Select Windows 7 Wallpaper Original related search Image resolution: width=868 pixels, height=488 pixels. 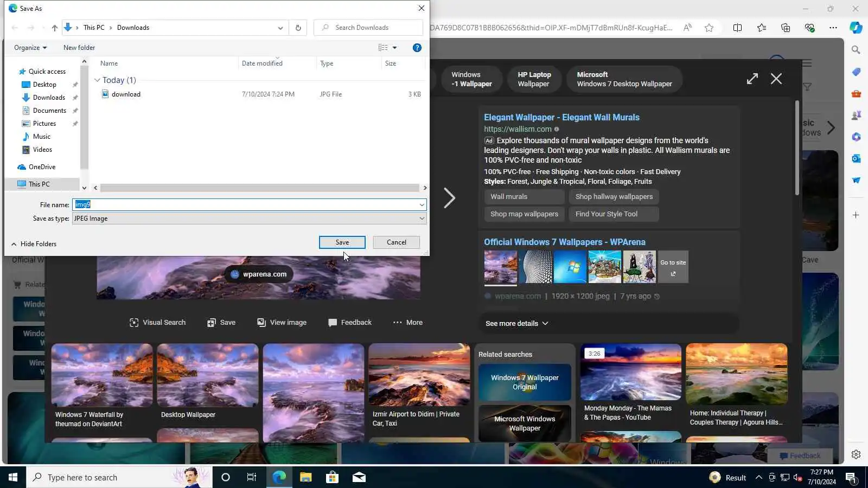tap(525, 382)
